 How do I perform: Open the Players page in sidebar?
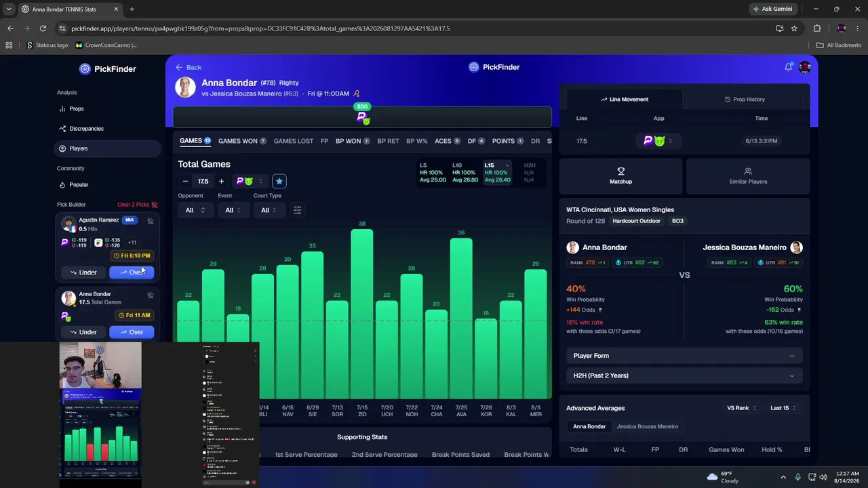[107, 148]
